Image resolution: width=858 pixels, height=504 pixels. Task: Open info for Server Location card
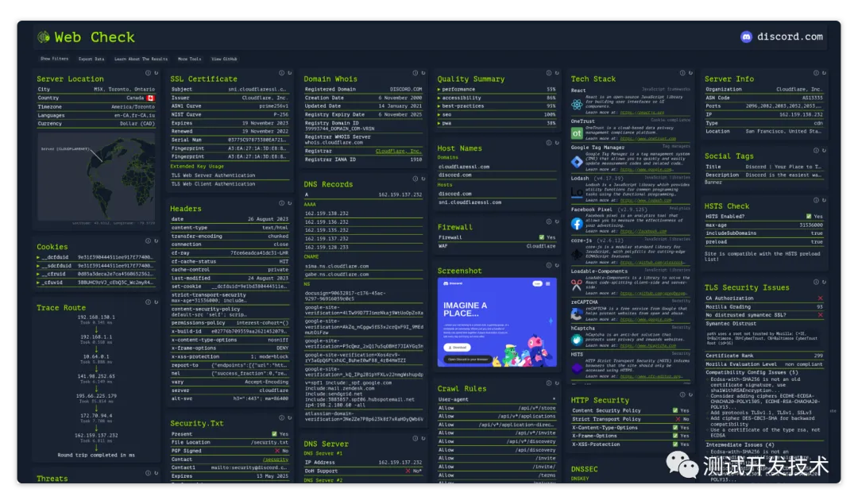148,73
